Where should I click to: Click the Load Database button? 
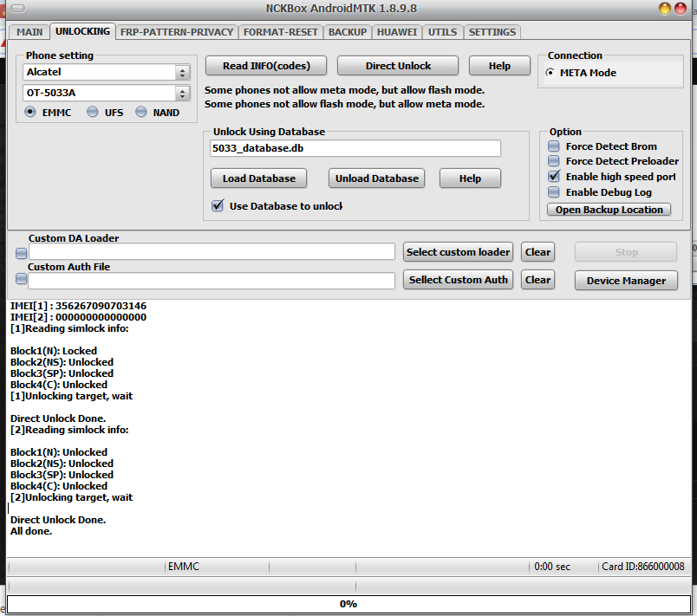[x=258, y=178]
